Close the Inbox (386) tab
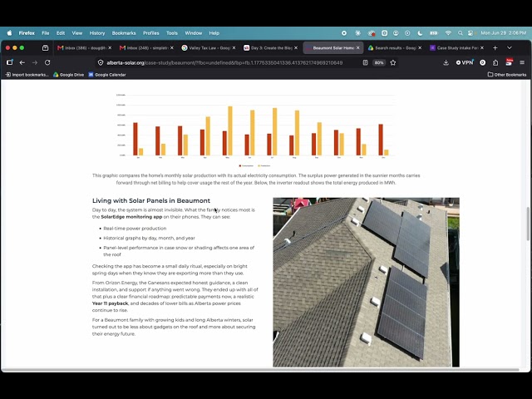This screenshot has width=532, height=399. [x=110, y=48]
